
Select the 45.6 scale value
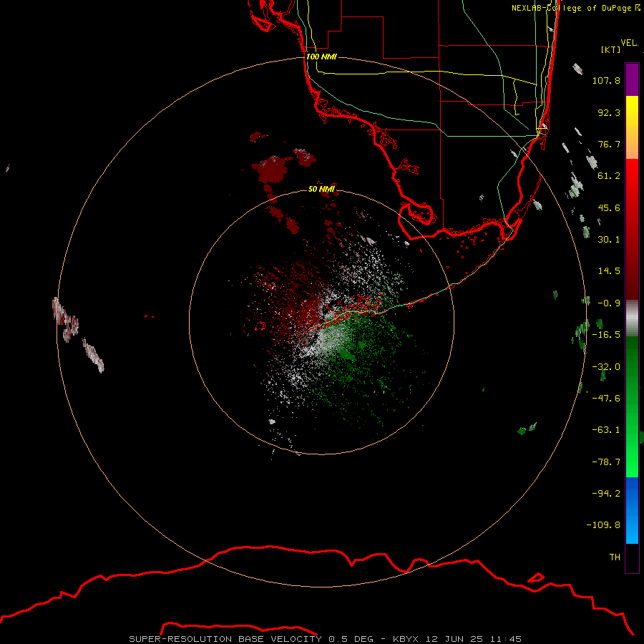point(609,208)
